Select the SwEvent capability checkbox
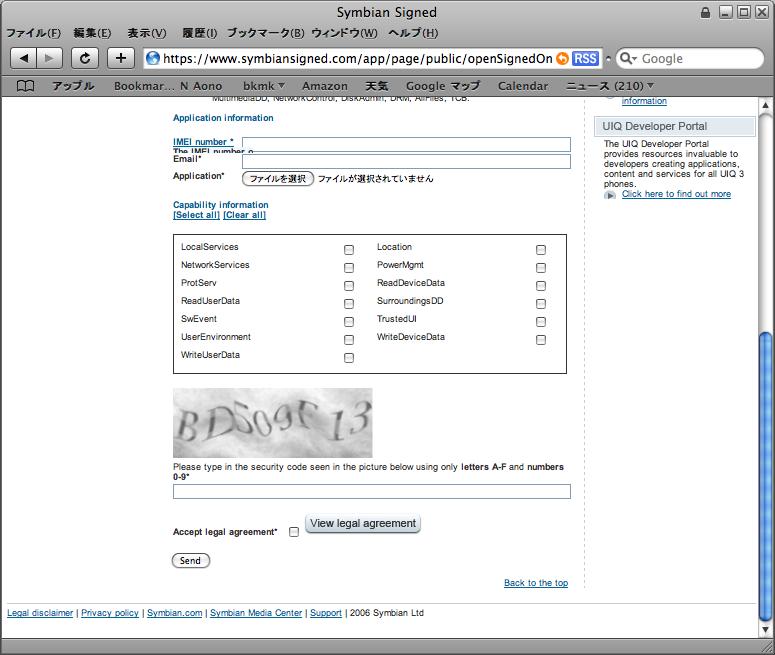The image size is (775, 655). pos(349,322)
